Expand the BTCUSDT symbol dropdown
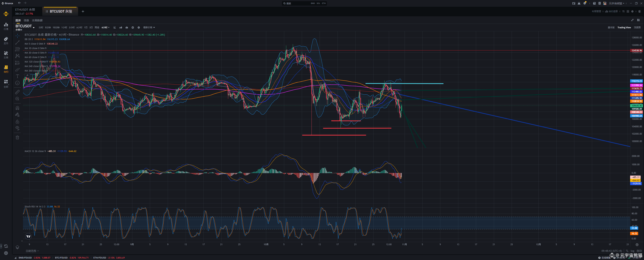Image resolution: width=644 pixels, height=260 pixels. coord(34,28)
